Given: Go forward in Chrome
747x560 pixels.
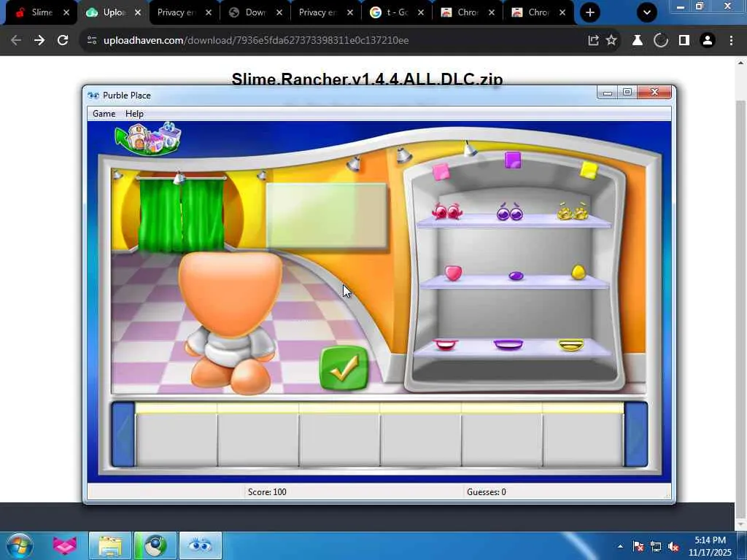Looking at the screenshot, I should [39, 41].
